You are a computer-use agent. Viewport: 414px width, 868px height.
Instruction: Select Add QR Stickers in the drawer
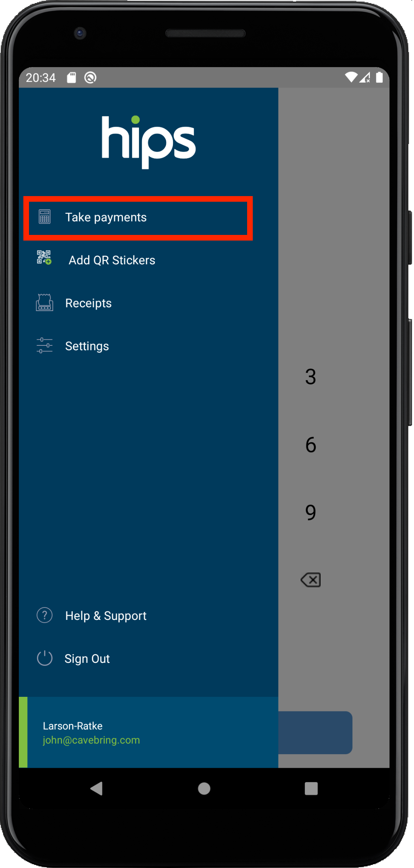pyautogui.click(x=112, y=260)
